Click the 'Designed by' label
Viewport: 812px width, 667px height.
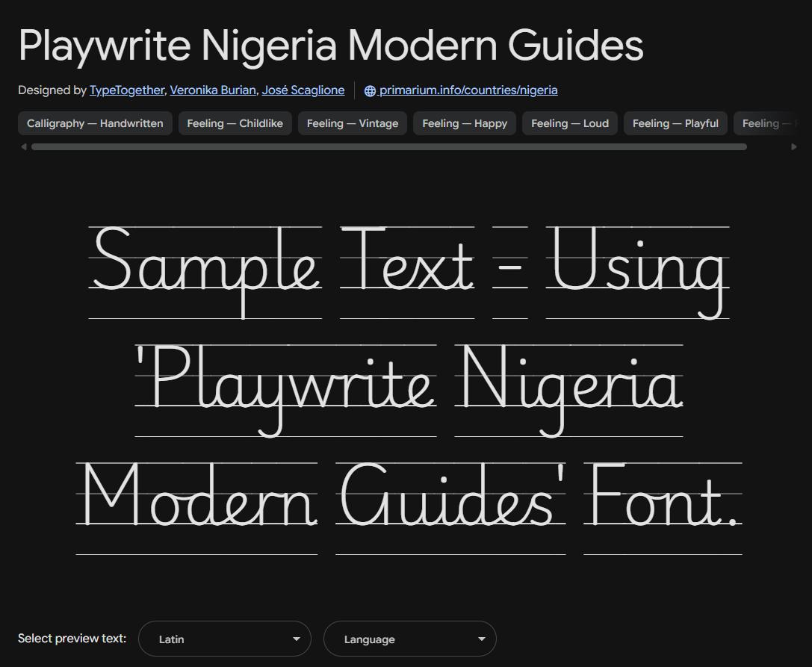click(52, 90)
